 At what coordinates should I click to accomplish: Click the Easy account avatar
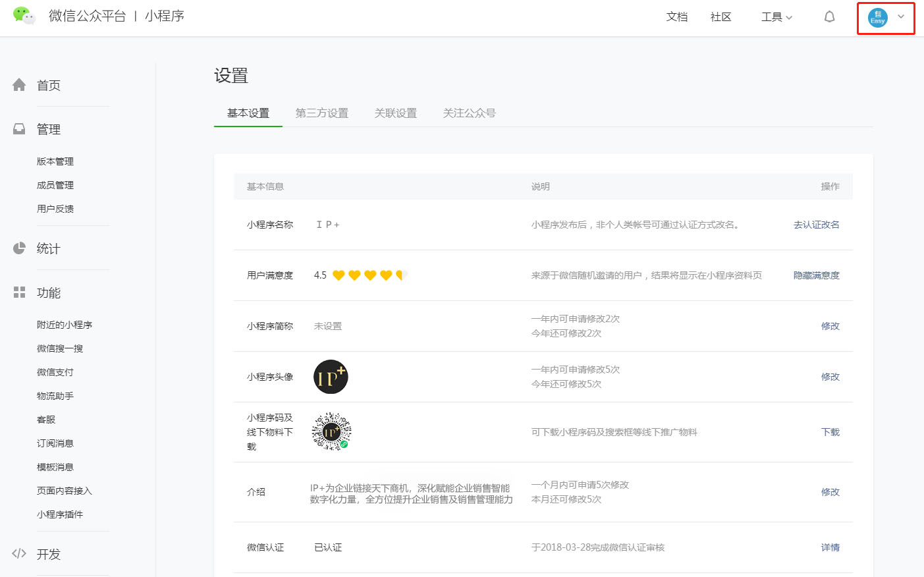(877, 18)
